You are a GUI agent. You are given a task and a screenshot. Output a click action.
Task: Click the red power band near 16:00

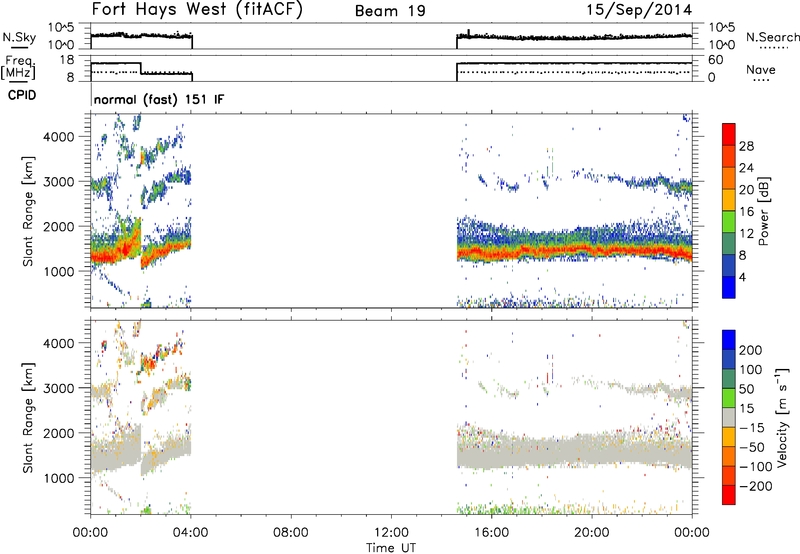pos(491,253)
